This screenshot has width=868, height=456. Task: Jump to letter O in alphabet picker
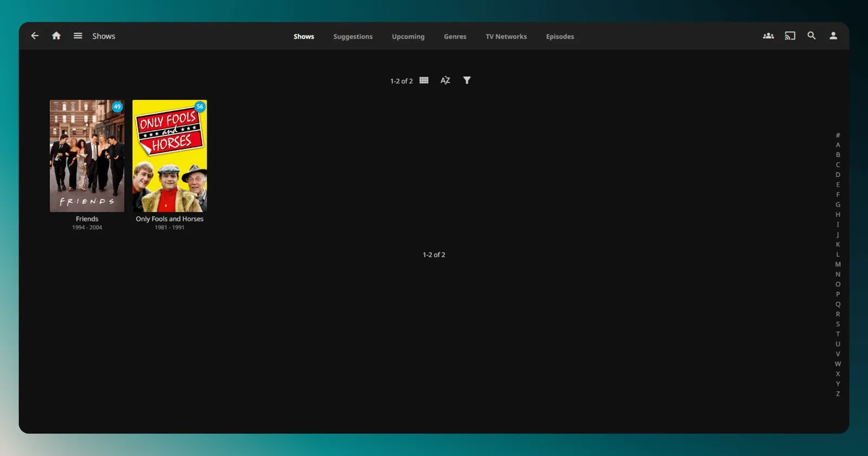click(x=838, y=284)
